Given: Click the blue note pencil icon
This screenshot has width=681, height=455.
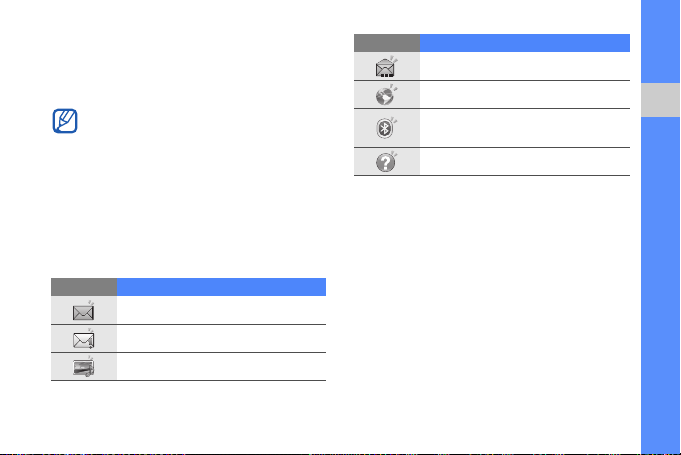Looking at the screenshot, I should [65, 121].
